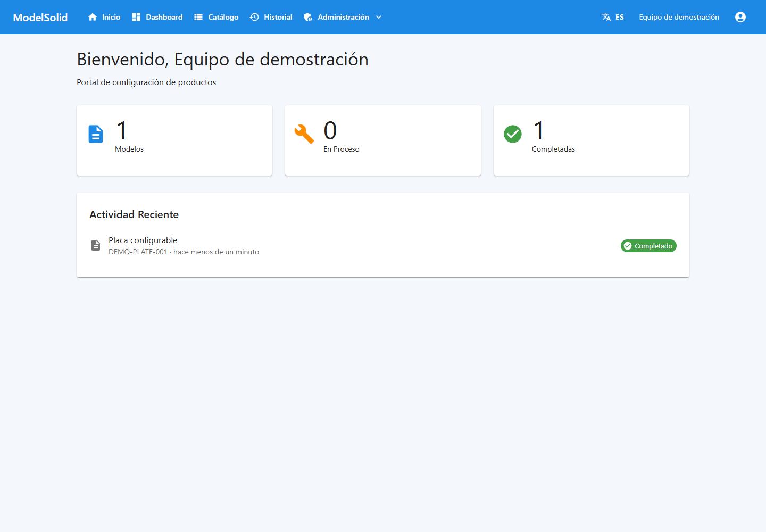Open the Placa configurable activity entry
The height and width of the screenshot is (532, 766).
[x=383, y=246]
